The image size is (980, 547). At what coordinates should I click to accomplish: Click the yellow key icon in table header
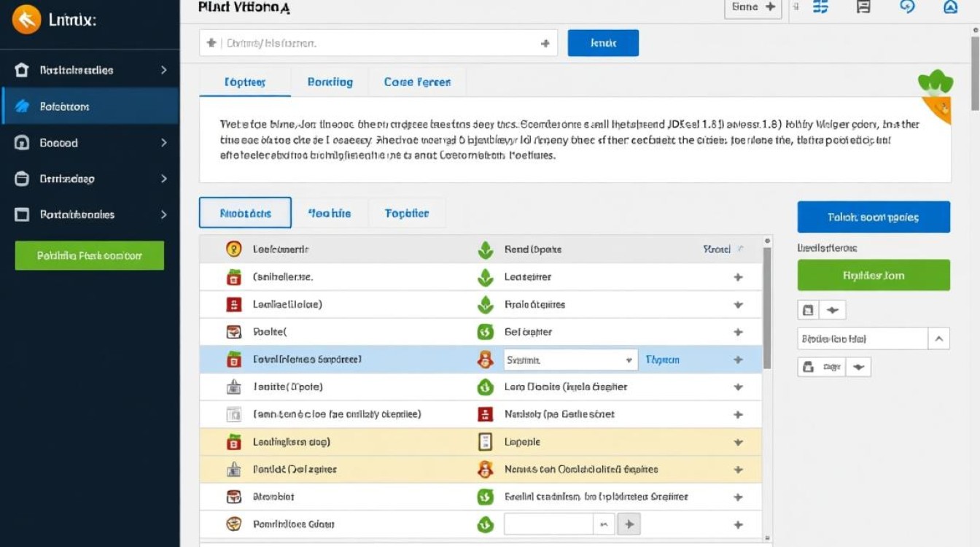point(233,249)
